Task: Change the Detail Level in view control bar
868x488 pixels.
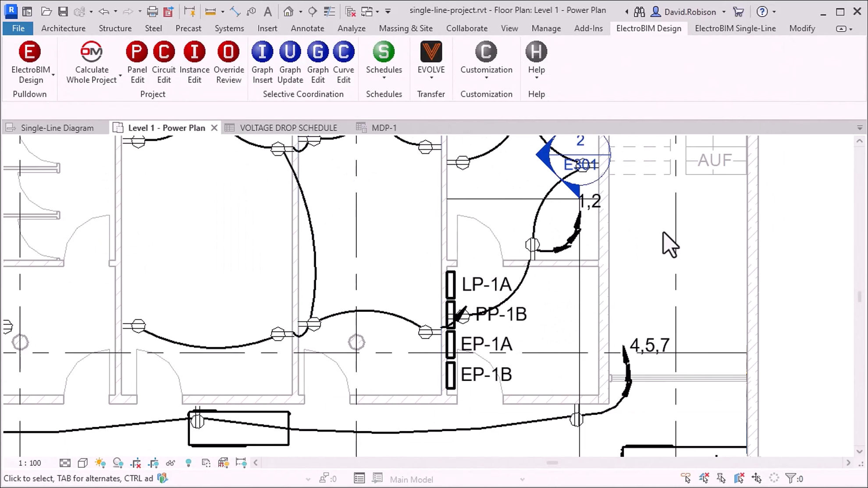Action: [x=65, y=463]
